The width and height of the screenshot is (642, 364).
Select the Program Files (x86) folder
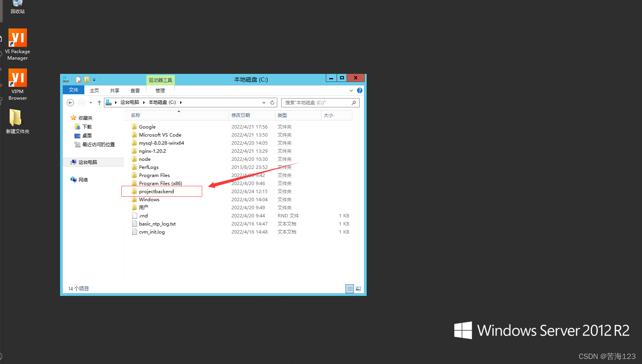(156, 183)
